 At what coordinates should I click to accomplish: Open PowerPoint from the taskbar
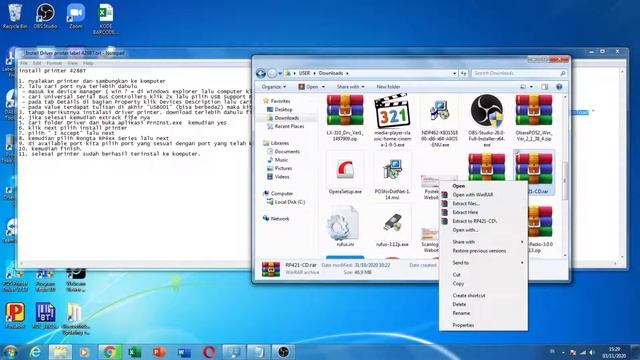159,352
